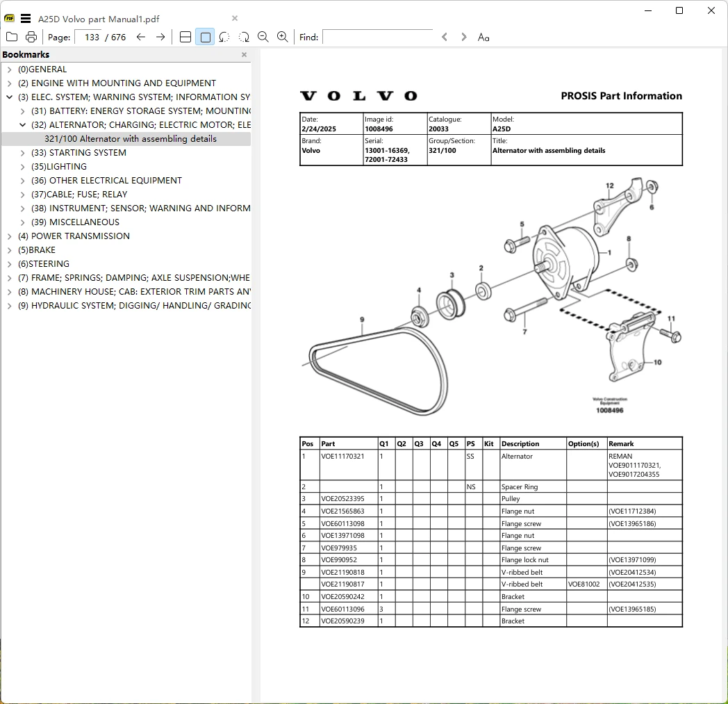The image size is (728, 704).
Task: Rotate the page right
Action: coord(244,37)
